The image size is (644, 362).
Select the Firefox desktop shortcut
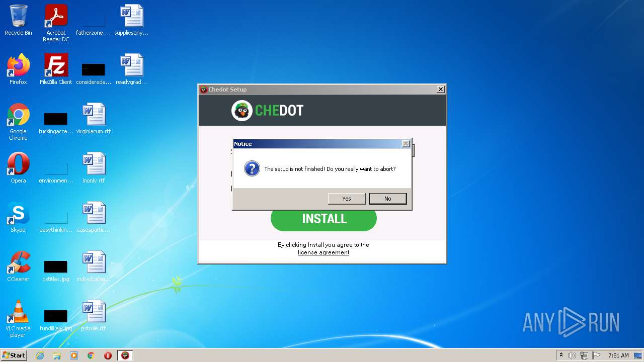tap(18, 69)
